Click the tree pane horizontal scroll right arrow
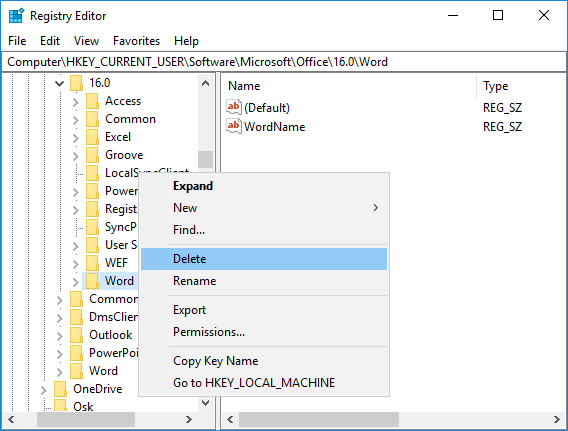Screen dimensions: 568x431 [x=188, y=419]
